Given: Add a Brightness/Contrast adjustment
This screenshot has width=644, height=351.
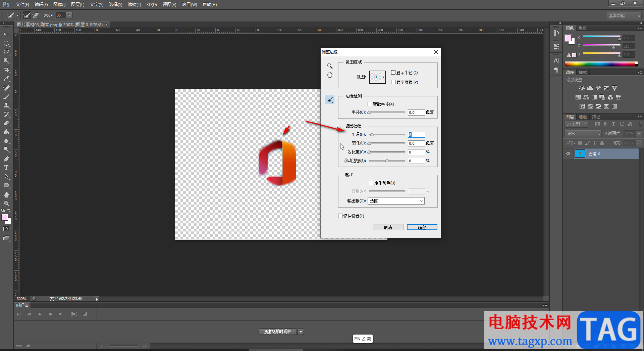Looking at the screenshot, I should tap(582, 88).
